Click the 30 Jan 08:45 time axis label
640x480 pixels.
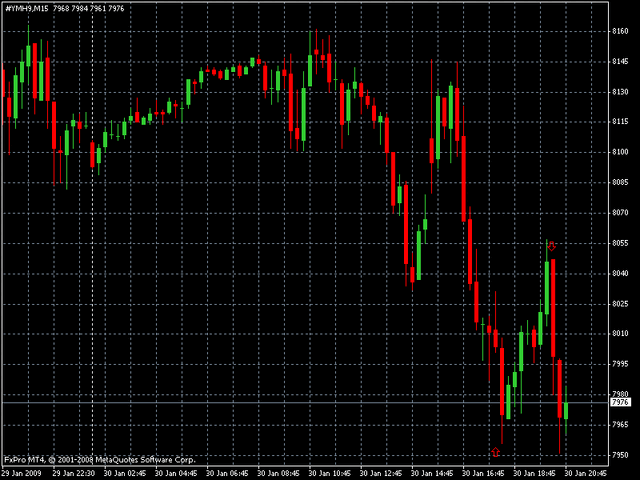point(279,473)
